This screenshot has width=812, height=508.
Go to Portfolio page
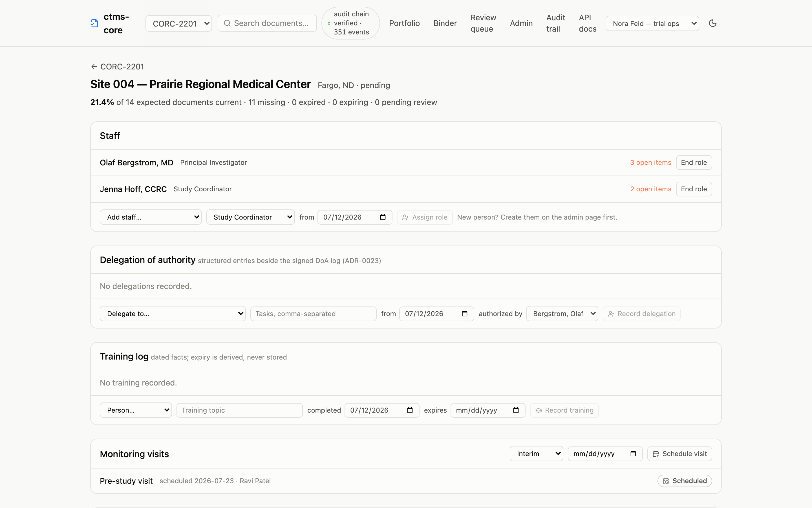404,23
